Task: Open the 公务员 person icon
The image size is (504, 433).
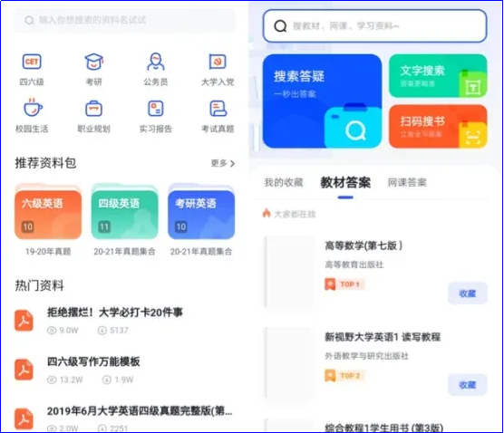Action: coord(156,62)
